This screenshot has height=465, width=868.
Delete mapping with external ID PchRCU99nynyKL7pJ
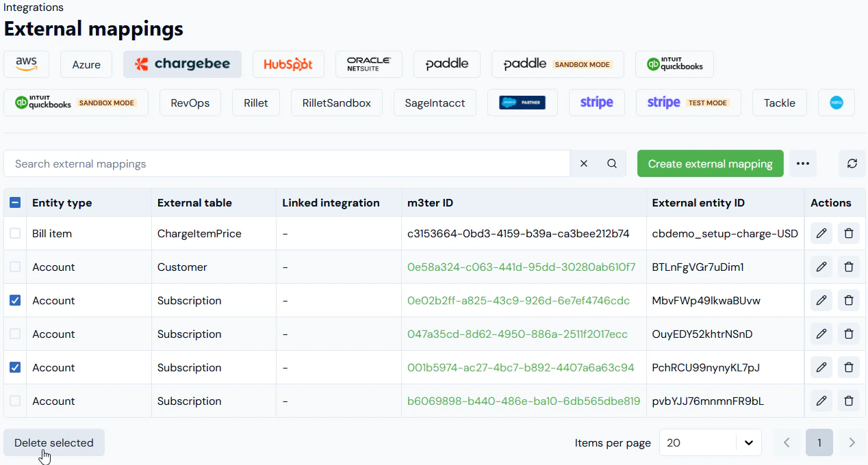pos(849,367)
